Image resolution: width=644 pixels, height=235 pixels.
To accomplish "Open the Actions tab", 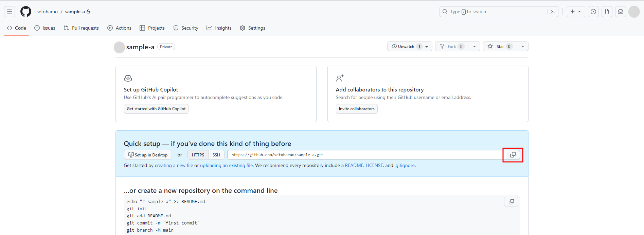I will click(119, 28).
